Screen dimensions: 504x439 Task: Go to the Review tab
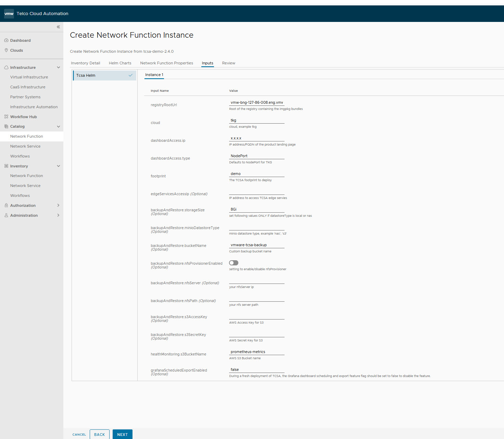tap(229, 63)
